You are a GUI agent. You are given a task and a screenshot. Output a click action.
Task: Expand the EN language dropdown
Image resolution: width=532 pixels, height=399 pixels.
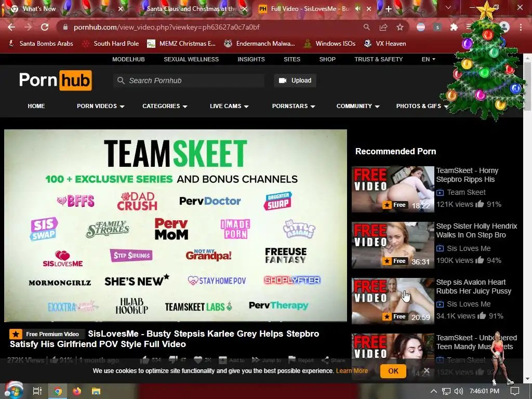coord(428,59)
